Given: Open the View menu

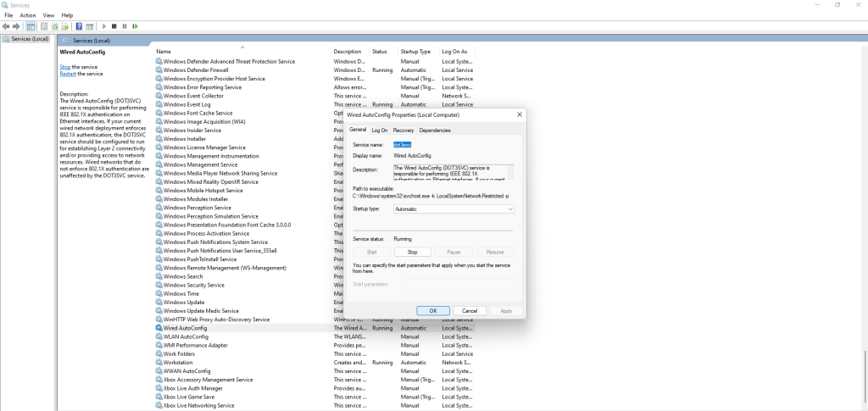Looking at the screenshot, I should tap(48, 15).
